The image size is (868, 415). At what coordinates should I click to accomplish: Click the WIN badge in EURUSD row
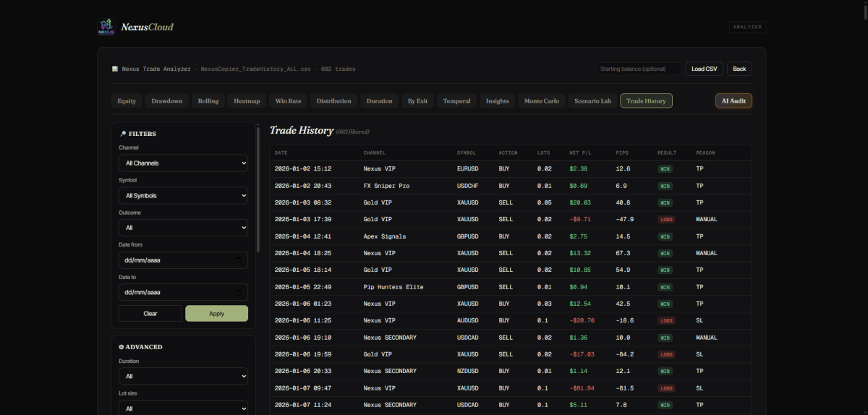[x=665, y=168]
